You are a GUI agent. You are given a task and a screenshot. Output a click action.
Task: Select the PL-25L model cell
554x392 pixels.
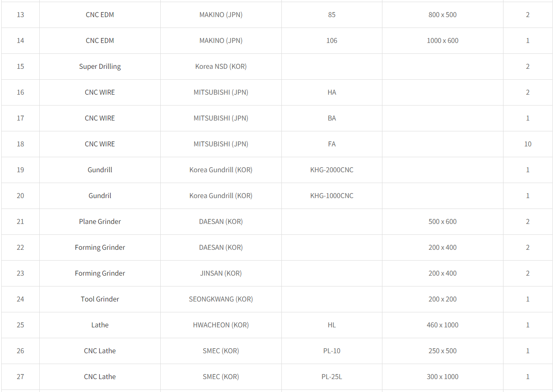click(331, 377)
